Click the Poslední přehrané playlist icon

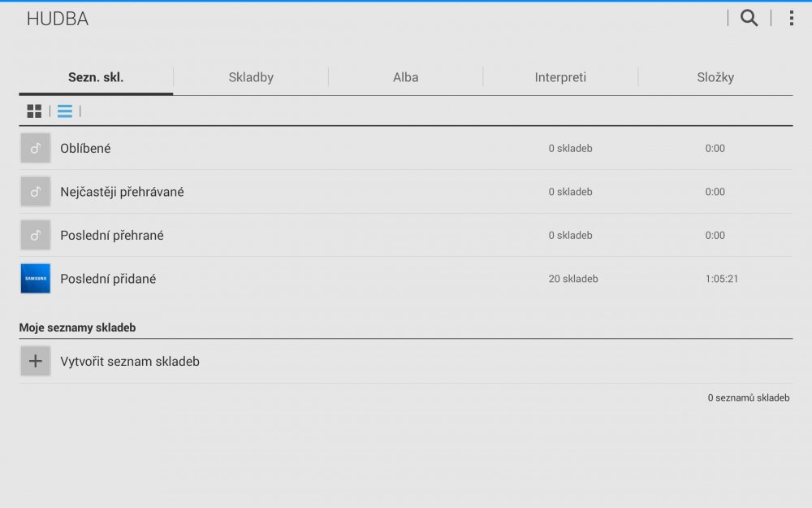click(35, 234)
